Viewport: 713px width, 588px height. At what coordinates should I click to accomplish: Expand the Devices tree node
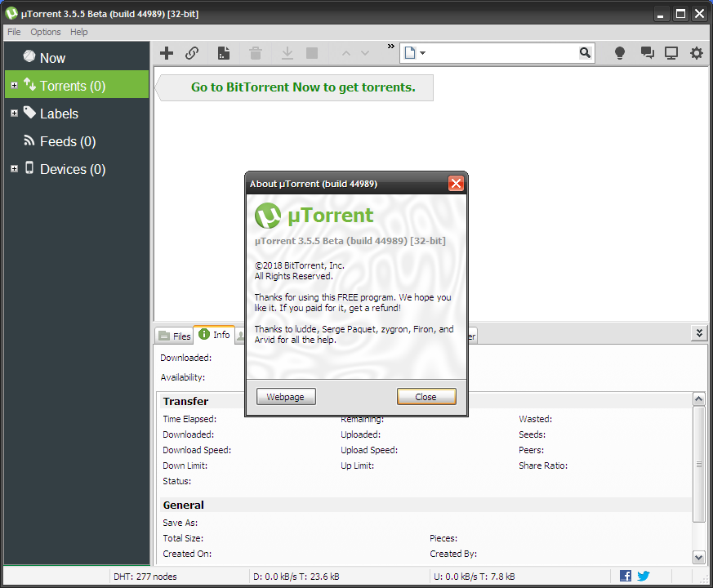14,169
